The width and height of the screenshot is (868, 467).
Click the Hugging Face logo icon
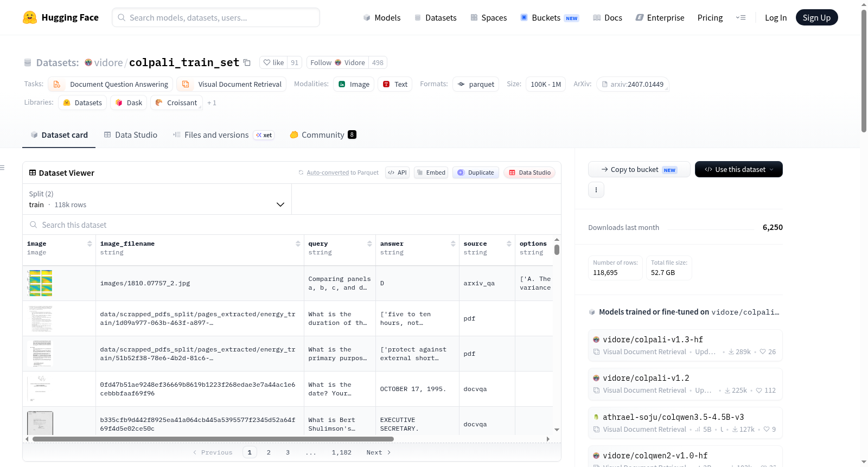30,17
